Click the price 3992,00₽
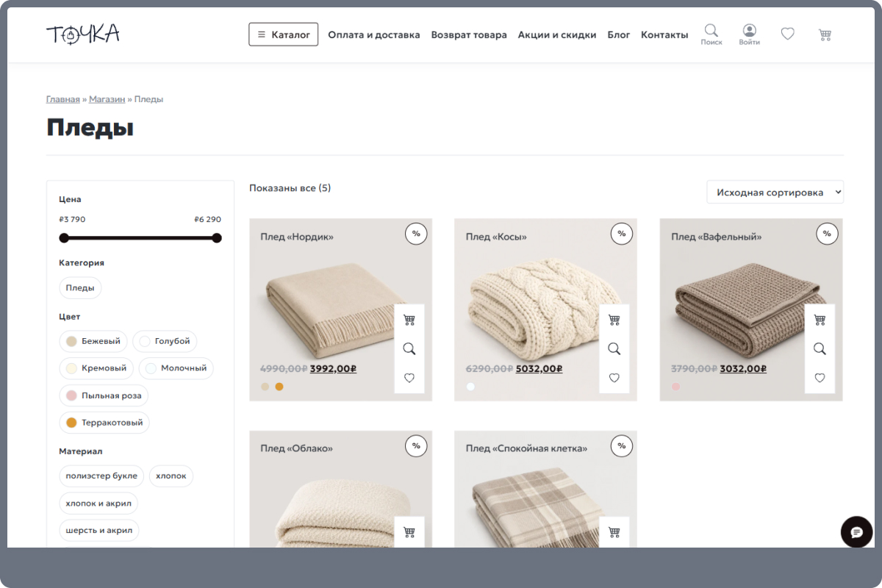 [333, 369]
